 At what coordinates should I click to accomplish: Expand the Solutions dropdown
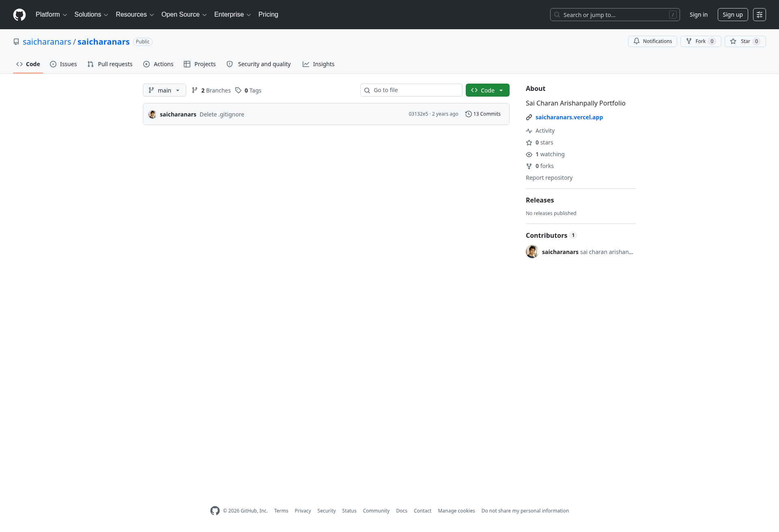click(x=91, y=15)
